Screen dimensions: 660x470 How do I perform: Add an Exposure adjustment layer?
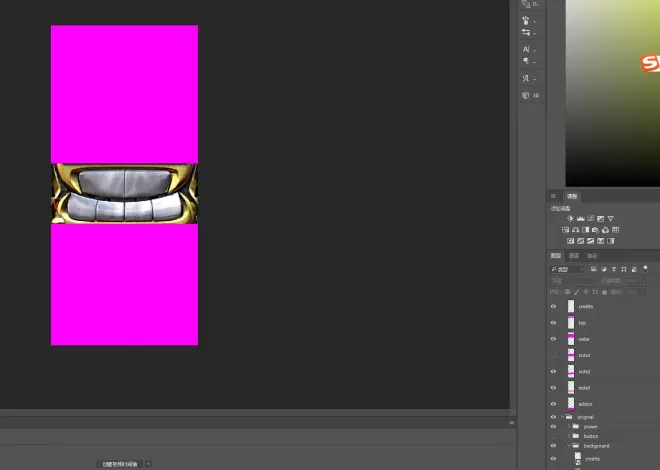[x=601, y=218]
